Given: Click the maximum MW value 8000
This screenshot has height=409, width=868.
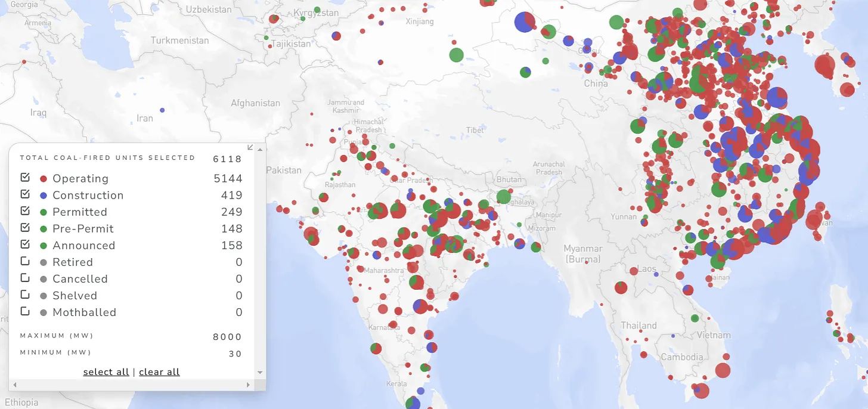Looking at the screenshot, I should point(227,337).
